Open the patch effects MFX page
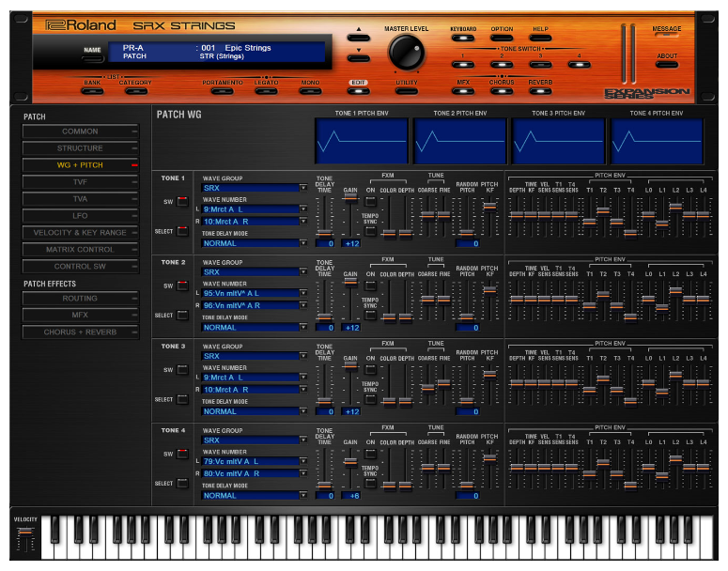728x571 pixels. 81,315
